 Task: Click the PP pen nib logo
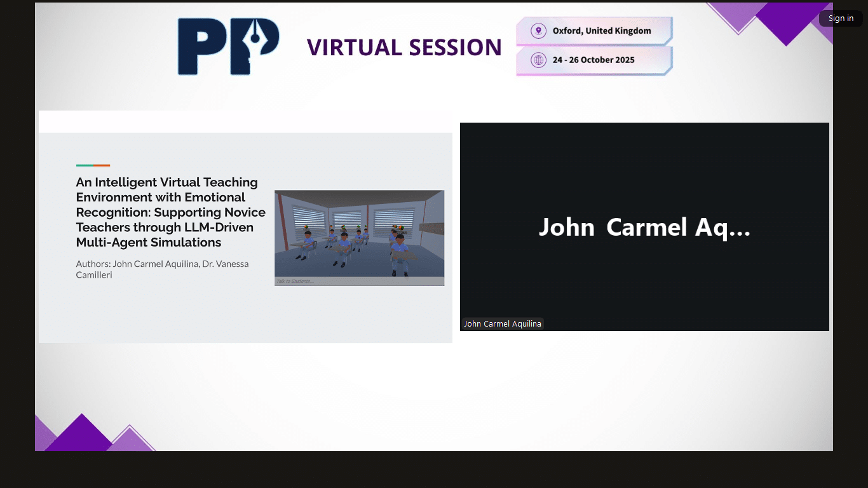228,47
